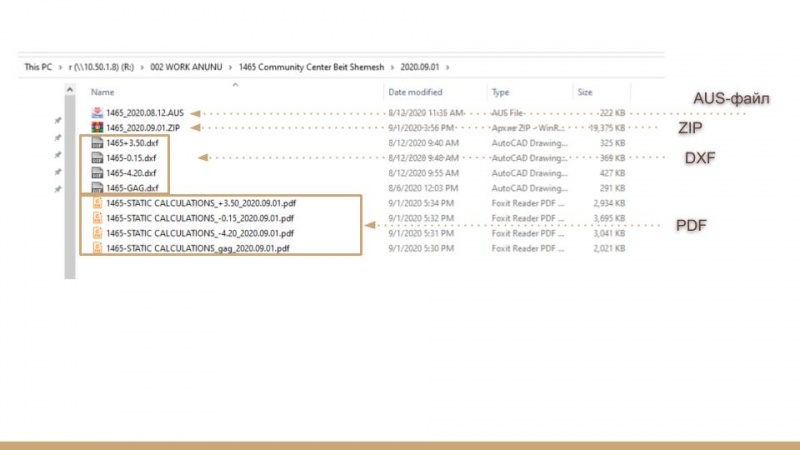Click the navigation pane scroll-up arrow
This screenshot has height=450, width=800.
pyautogui.click(x=69, y=90)
